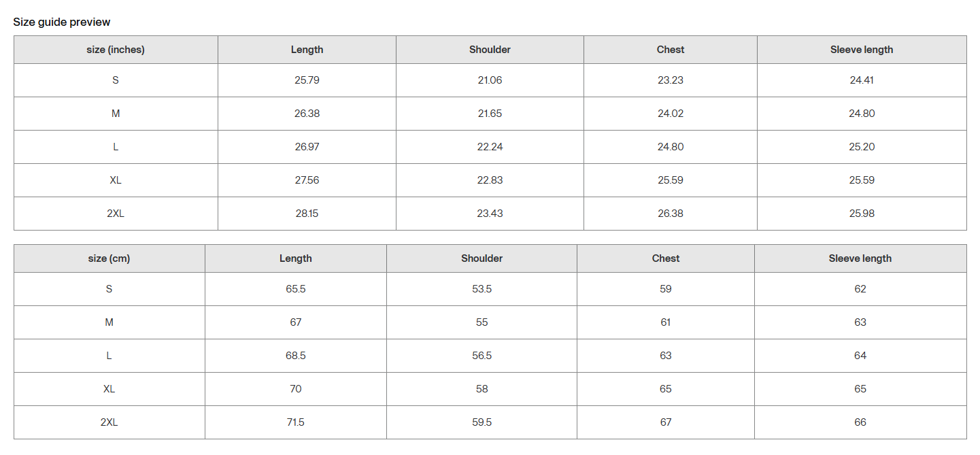Select the 2XL row label in cm table

109,422
